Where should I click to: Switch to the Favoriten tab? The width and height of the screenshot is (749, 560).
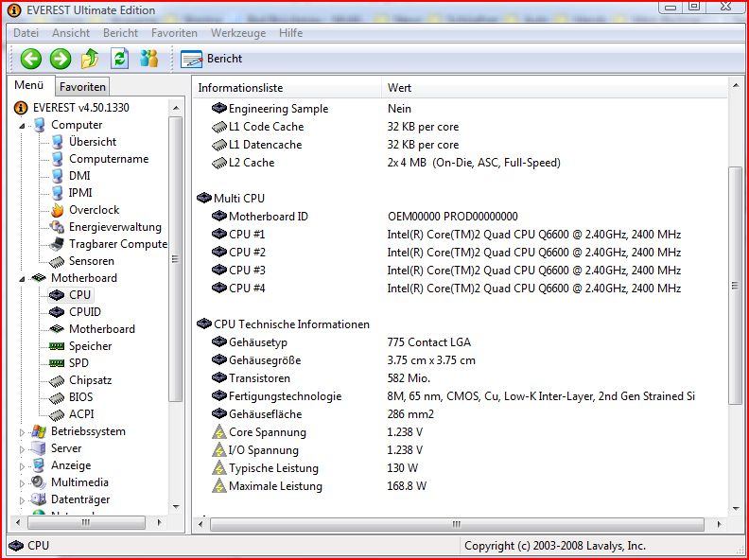click(82, 87)
